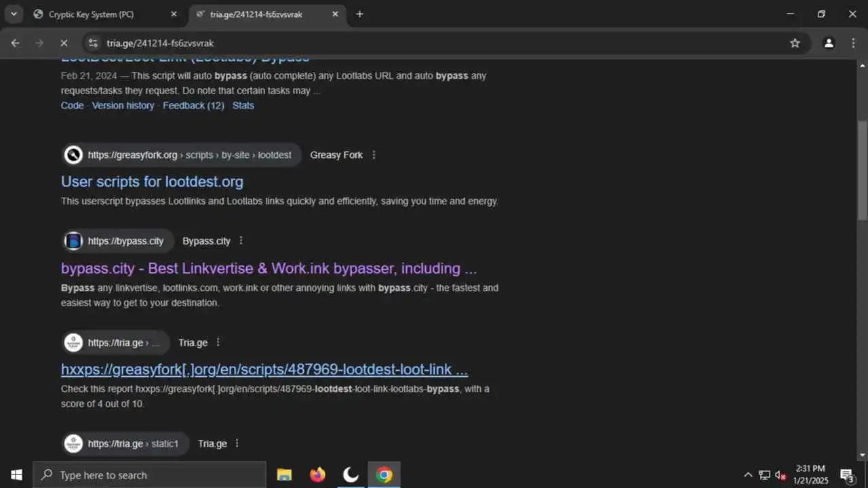Open User scripts for lootdest.org result

click(x=152, y=182)
